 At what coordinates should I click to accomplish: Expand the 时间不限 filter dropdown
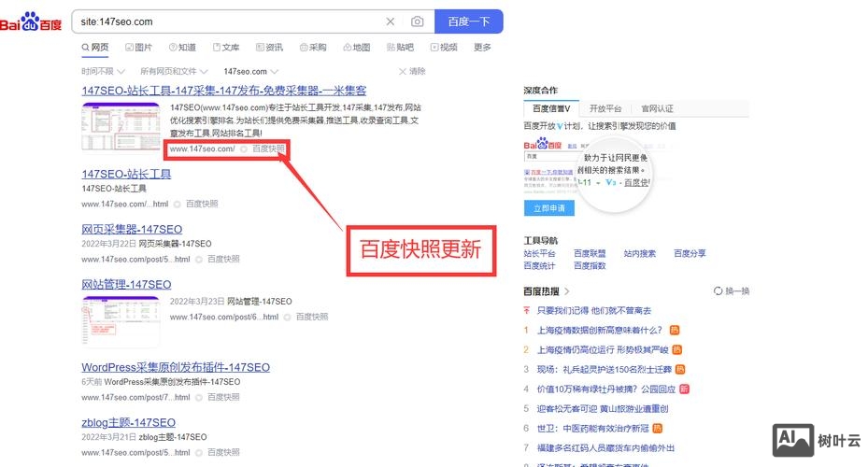click(103, 71)
